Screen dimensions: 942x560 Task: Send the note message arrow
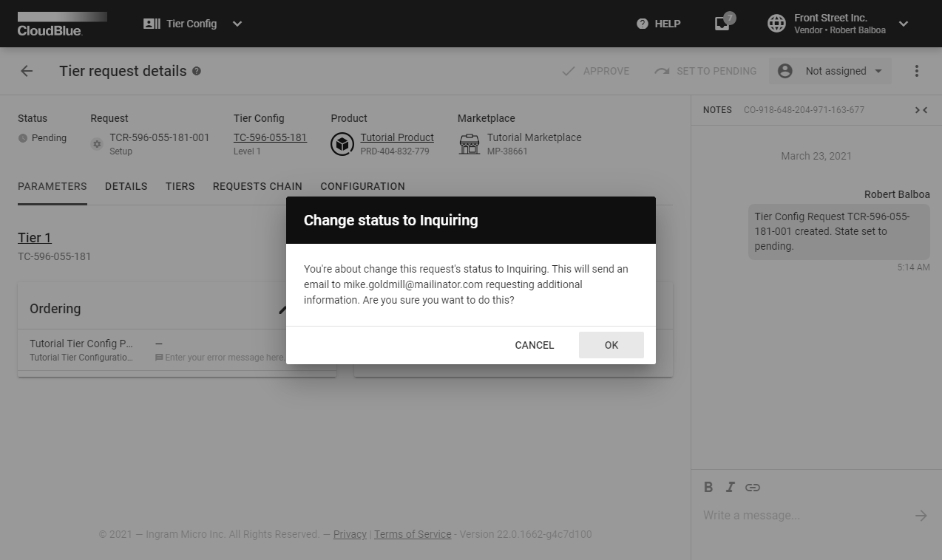[x=921, y=516]
